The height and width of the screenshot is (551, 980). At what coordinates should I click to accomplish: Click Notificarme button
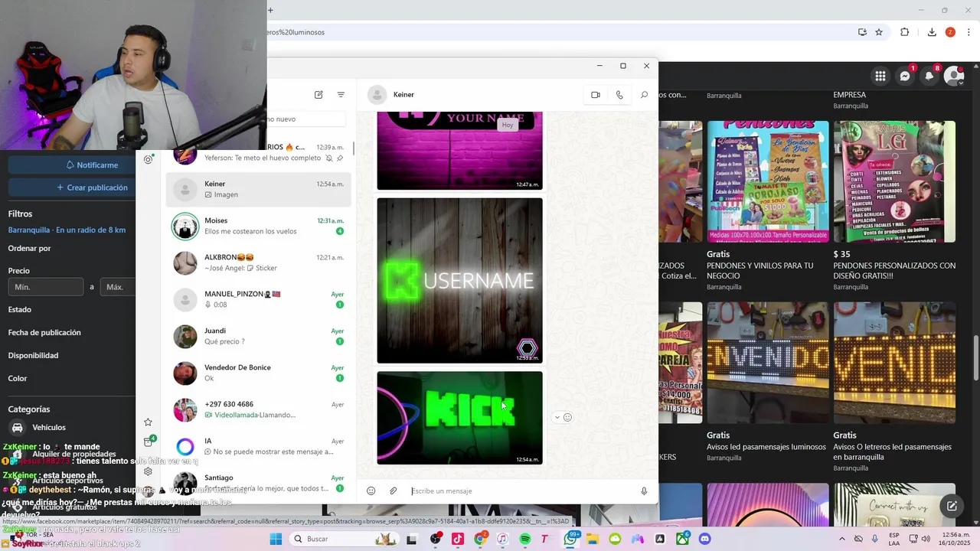[92, 165]
